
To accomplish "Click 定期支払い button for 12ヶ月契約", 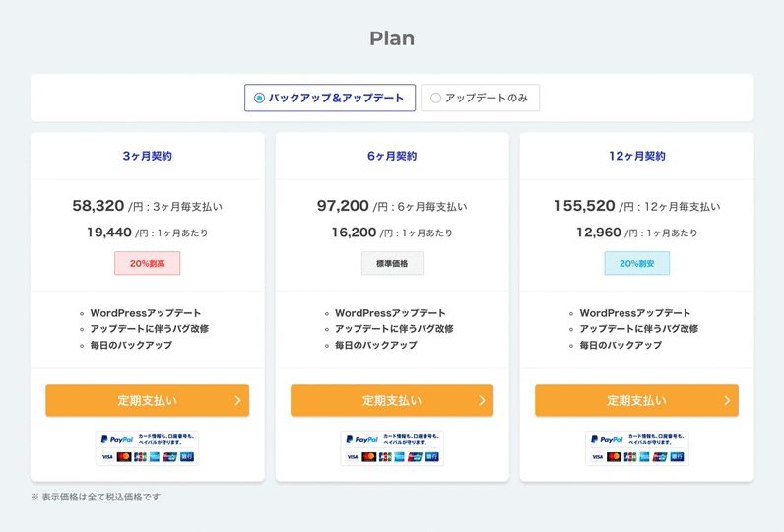I will pyautogui.click(x=636, y=400).
